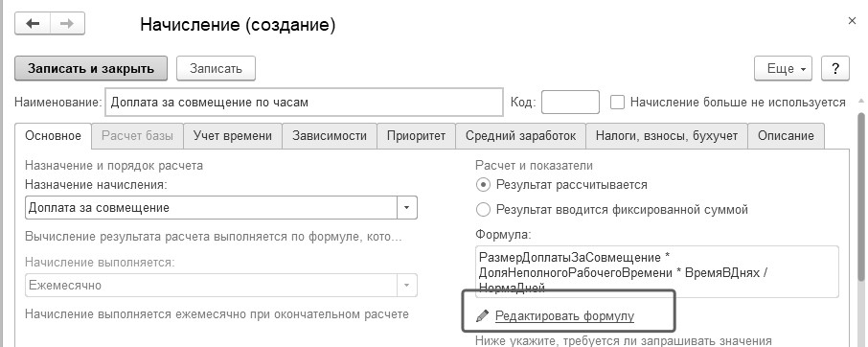Switch to the Учет времени tab
The width and height of the screenshot is (868, 347).
coord(233,136)
